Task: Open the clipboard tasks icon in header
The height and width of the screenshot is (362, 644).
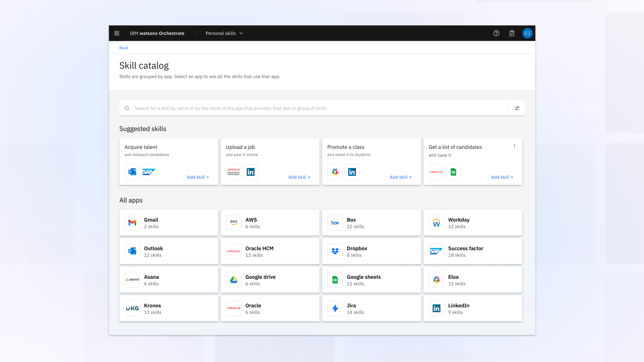Action: 512,33
